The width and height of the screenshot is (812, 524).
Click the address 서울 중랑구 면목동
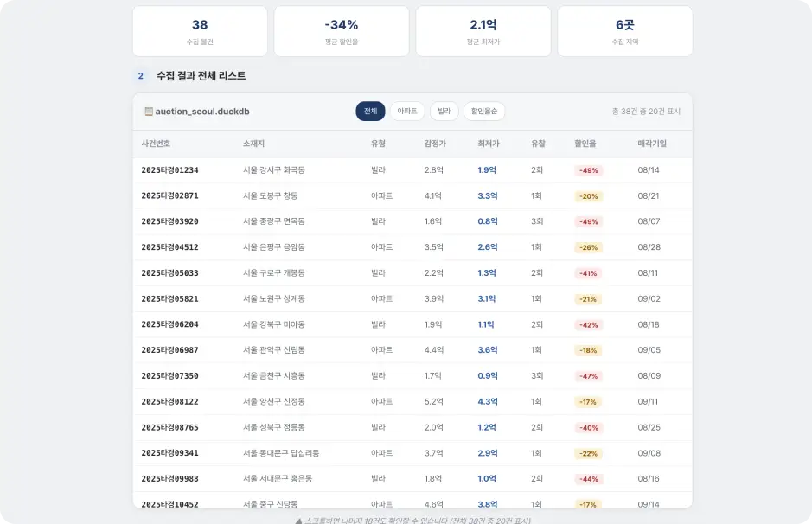(x=274, y=221)
